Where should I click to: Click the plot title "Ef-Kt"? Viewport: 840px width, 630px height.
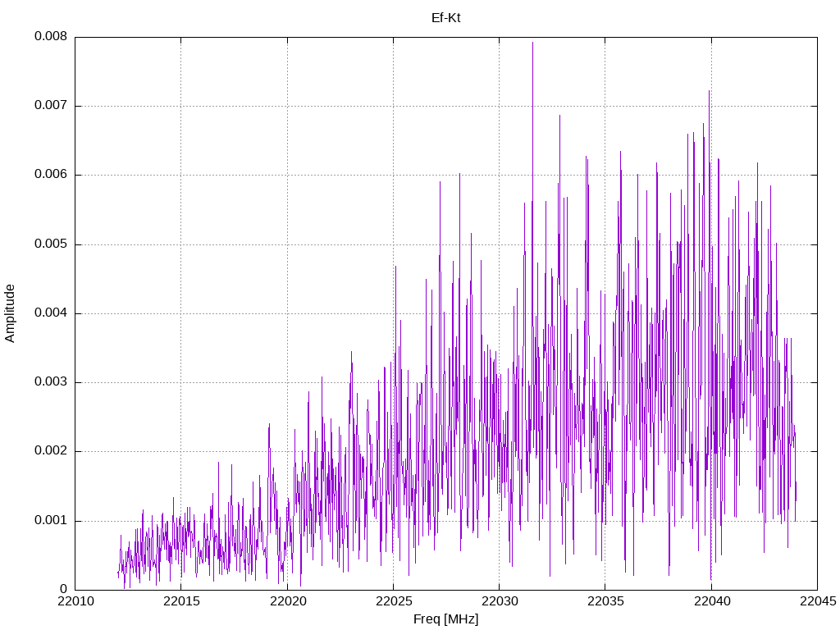pyautogui.click(x=445, y=18)
